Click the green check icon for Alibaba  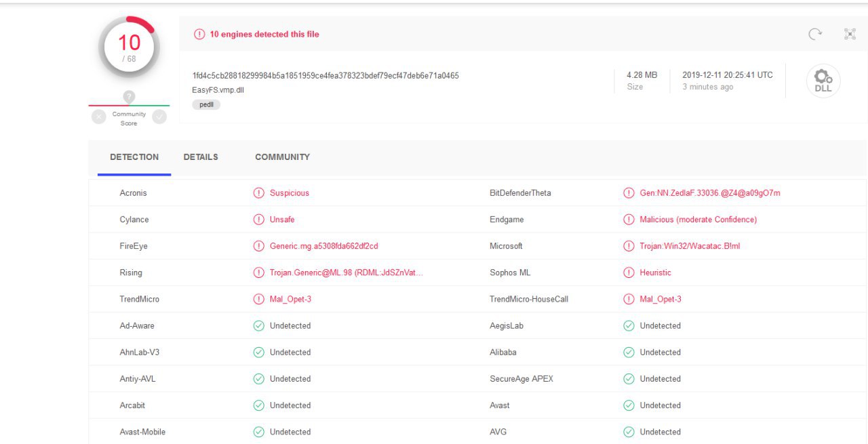click(x=629, y=352)
